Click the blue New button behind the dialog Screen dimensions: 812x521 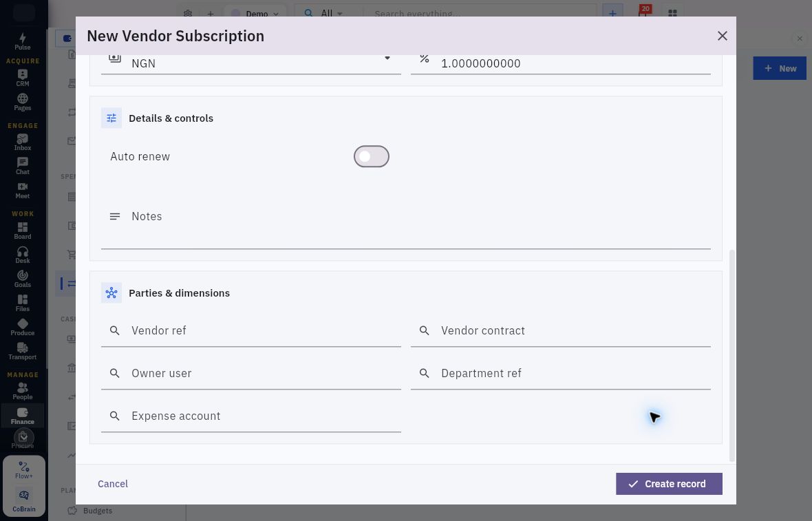coord(780,68)
